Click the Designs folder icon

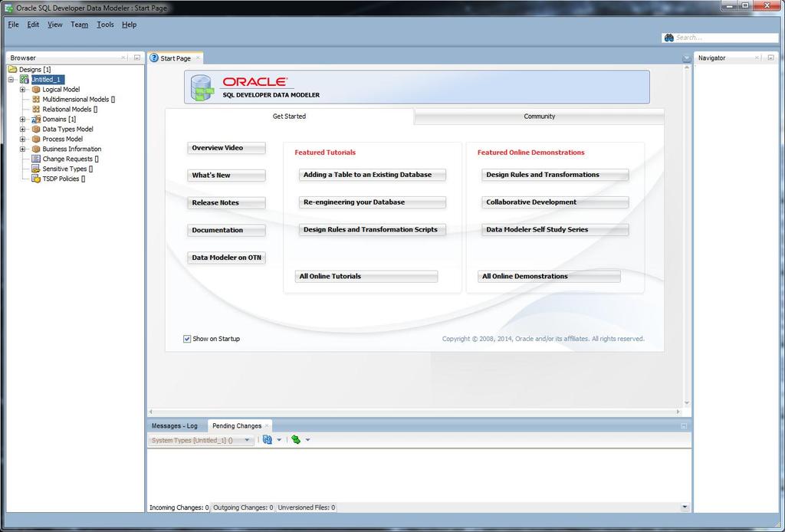tap(12, 69)
